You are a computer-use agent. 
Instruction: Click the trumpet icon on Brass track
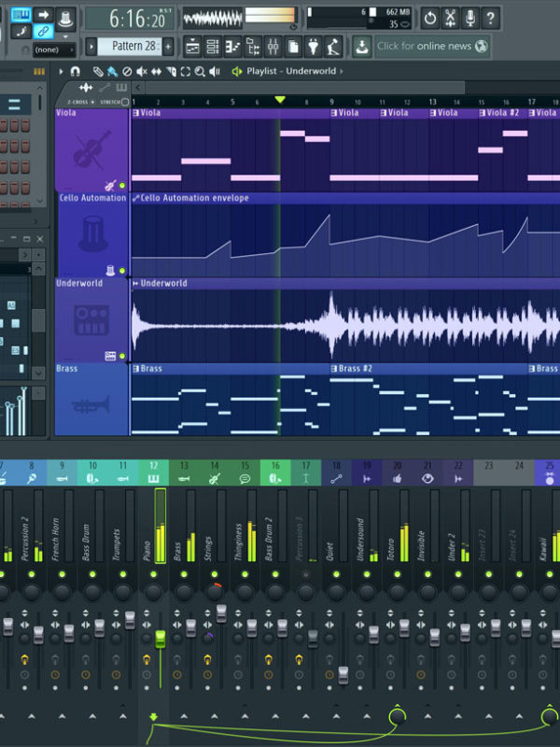click(x=91, y=404)
